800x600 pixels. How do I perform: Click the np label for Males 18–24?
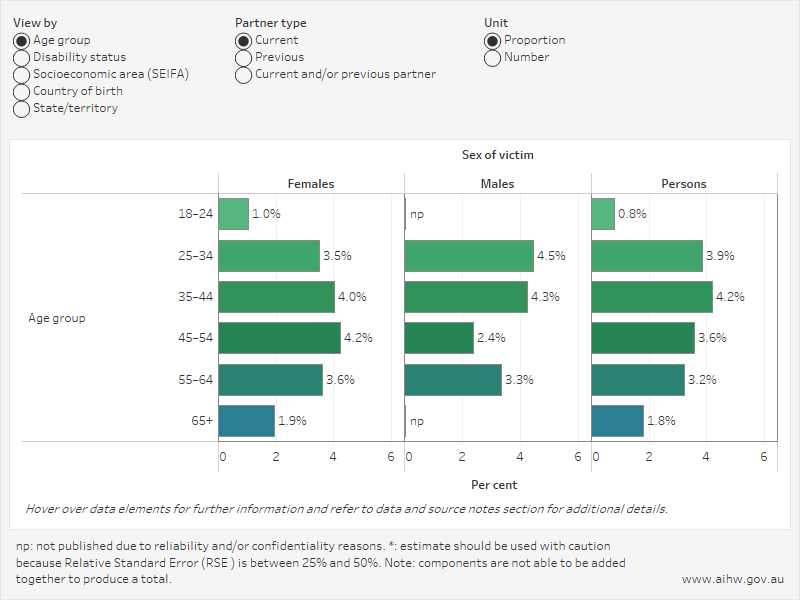[416, 212]
